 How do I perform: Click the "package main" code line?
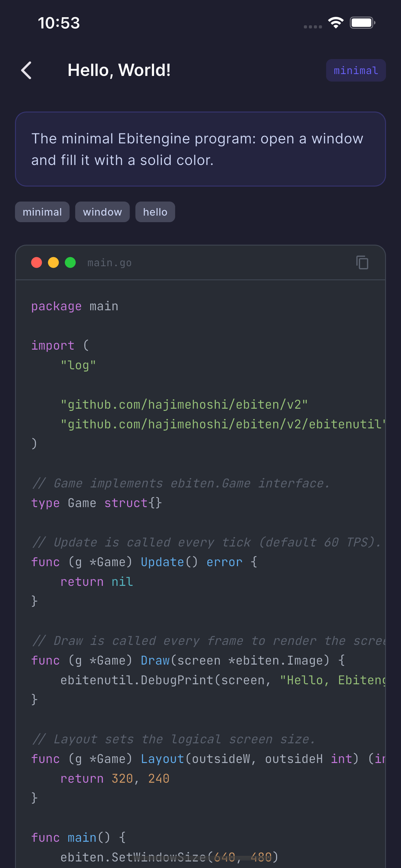pos(75,306)
